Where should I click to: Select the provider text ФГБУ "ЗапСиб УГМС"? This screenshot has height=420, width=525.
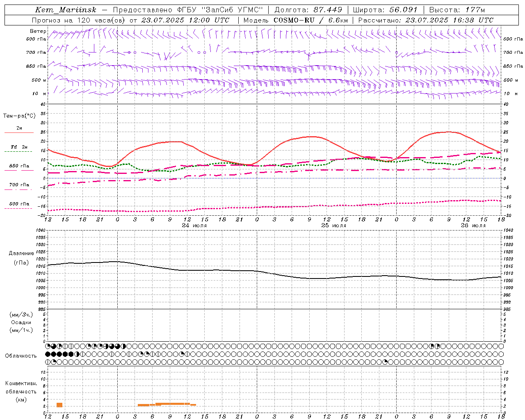[220, 10]
